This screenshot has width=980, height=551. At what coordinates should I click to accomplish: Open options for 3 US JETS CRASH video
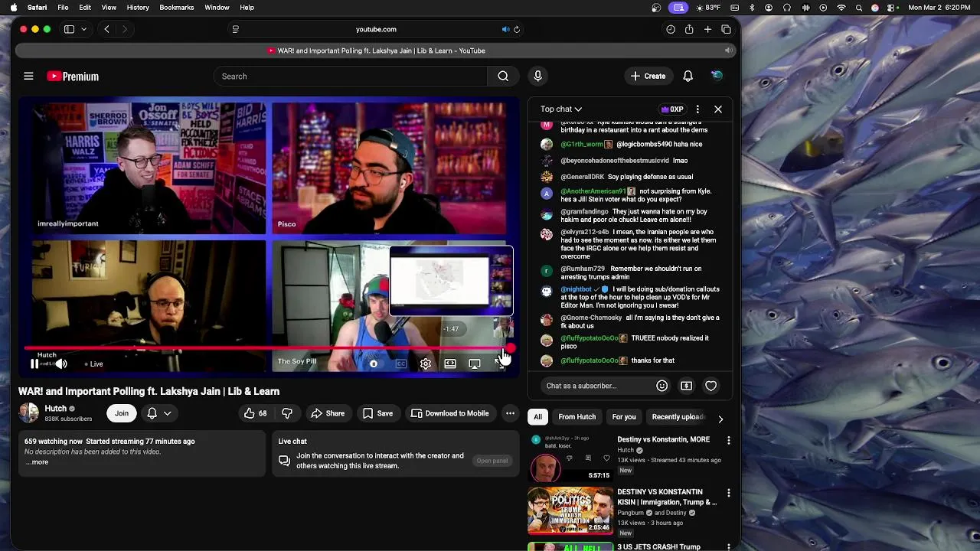pos(728,546)
